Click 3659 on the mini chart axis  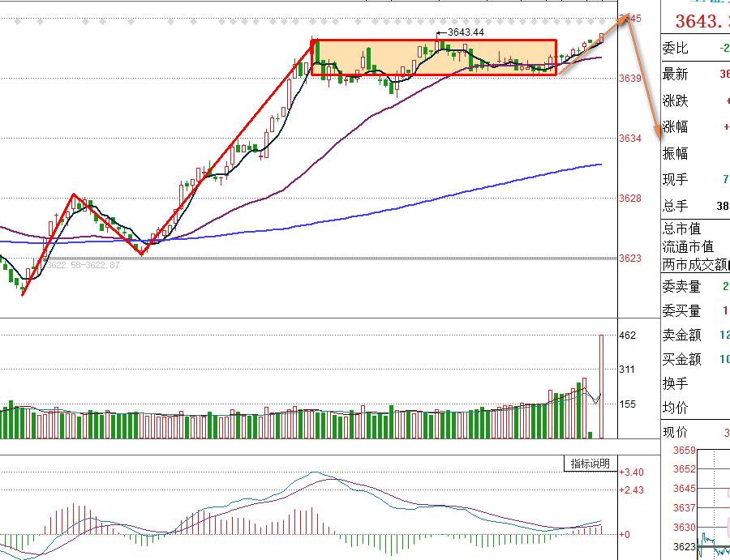coord(685,451)
